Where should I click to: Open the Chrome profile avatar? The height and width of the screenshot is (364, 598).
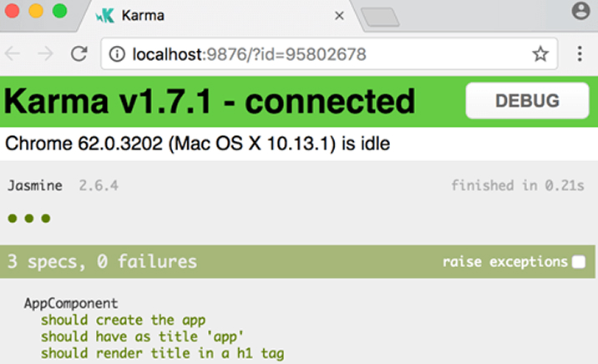pyautogui.click(x=581, y=11)
